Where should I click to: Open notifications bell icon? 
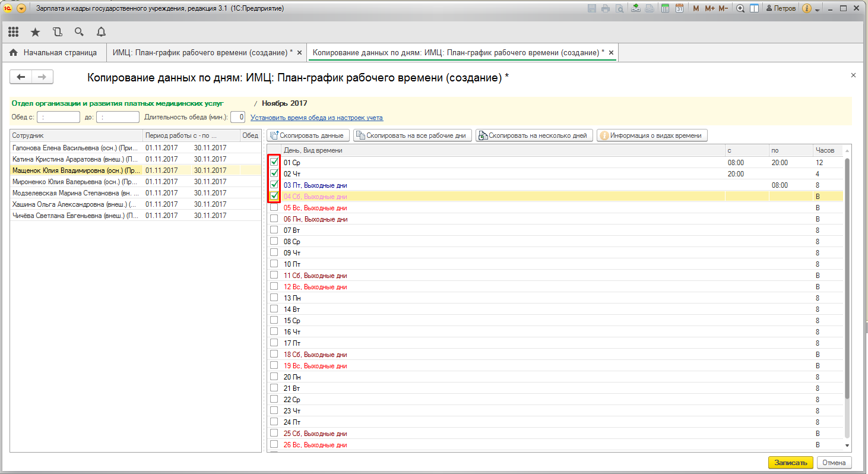click(x=101, y=31)
